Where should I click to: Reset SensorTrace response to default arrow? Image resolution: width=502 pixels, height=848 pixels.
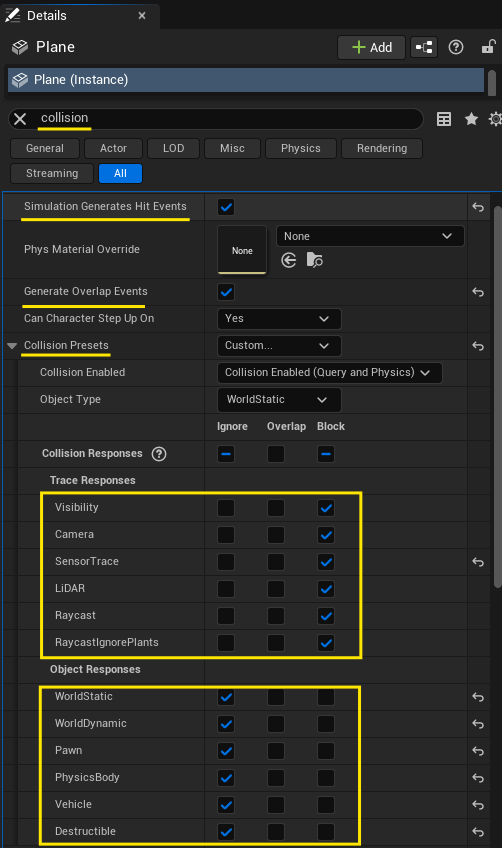(478, 562)
